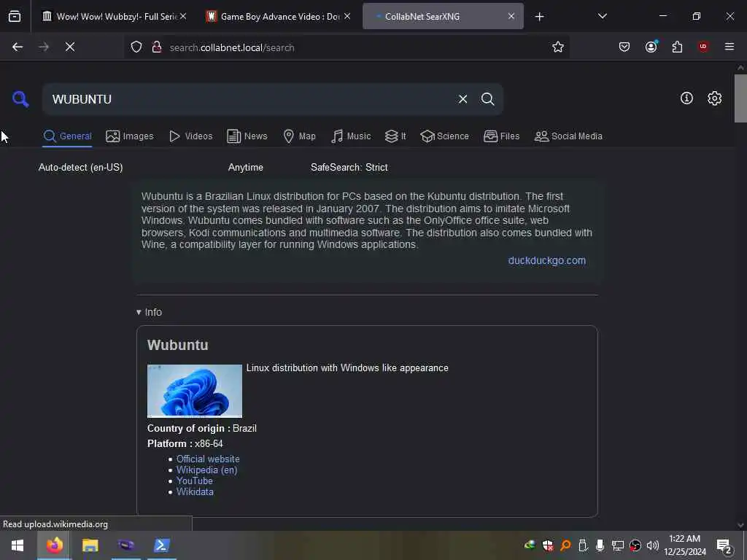747x560 pixels.
Task: Switch to the Files category
Action: (x=501, y=136)
